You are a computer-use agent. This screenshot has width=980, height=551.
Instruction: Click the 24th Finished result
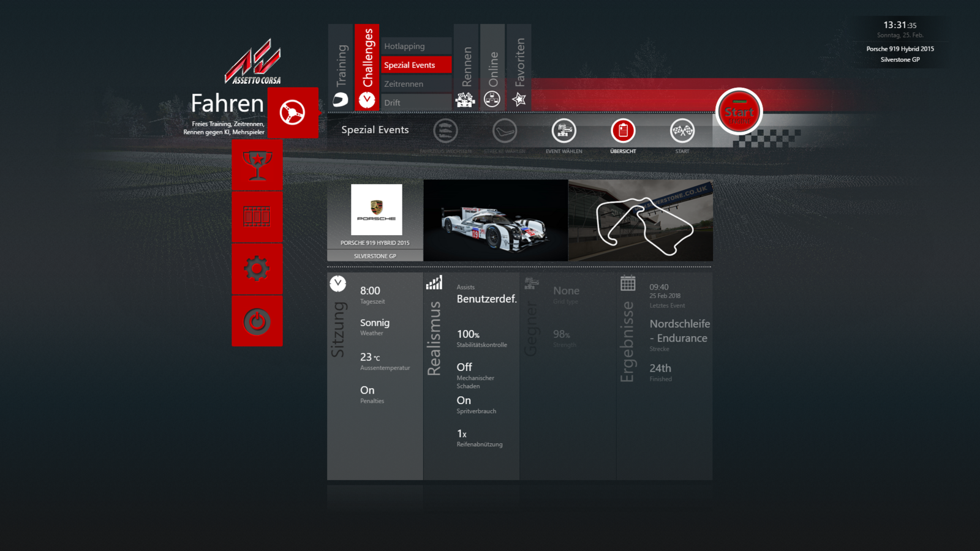(660, 368)
